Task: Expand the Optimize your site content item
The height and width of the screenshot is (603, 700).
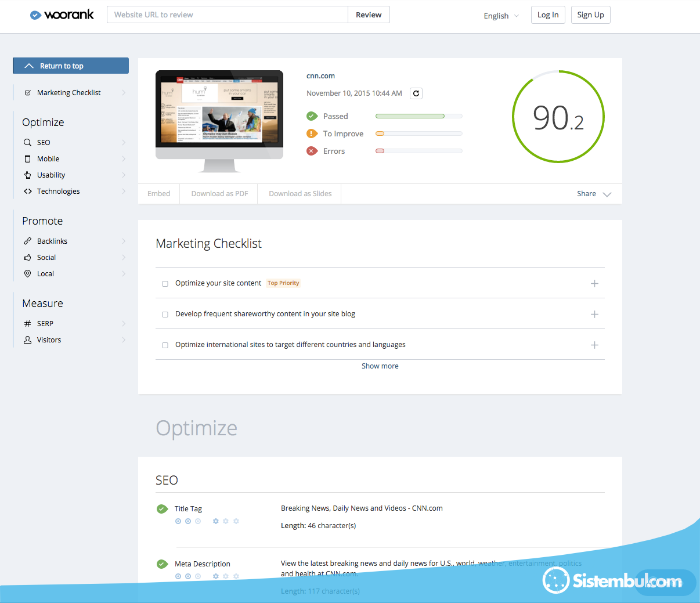Action: 594,283
